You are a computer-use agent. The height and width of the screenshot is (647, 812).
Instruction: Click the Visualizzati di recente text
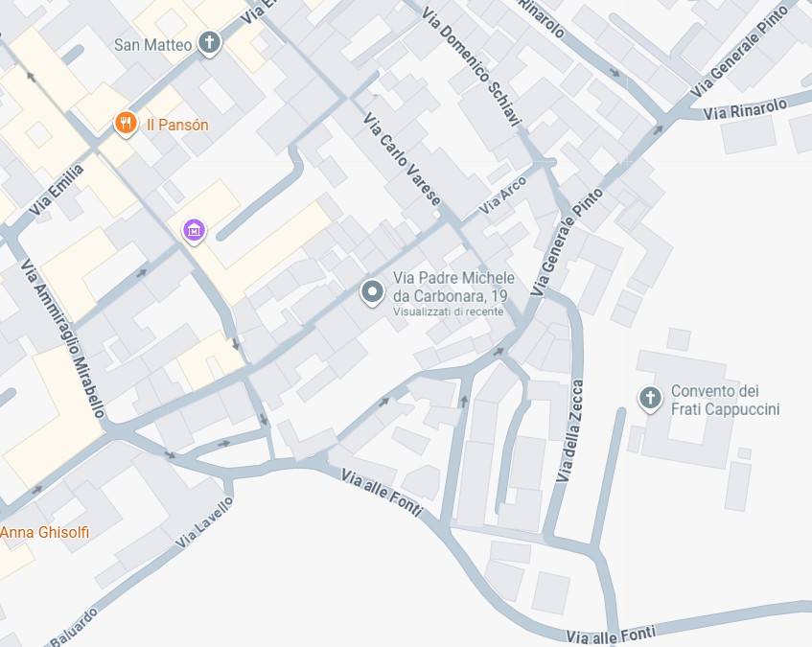(x=448, y=312)
